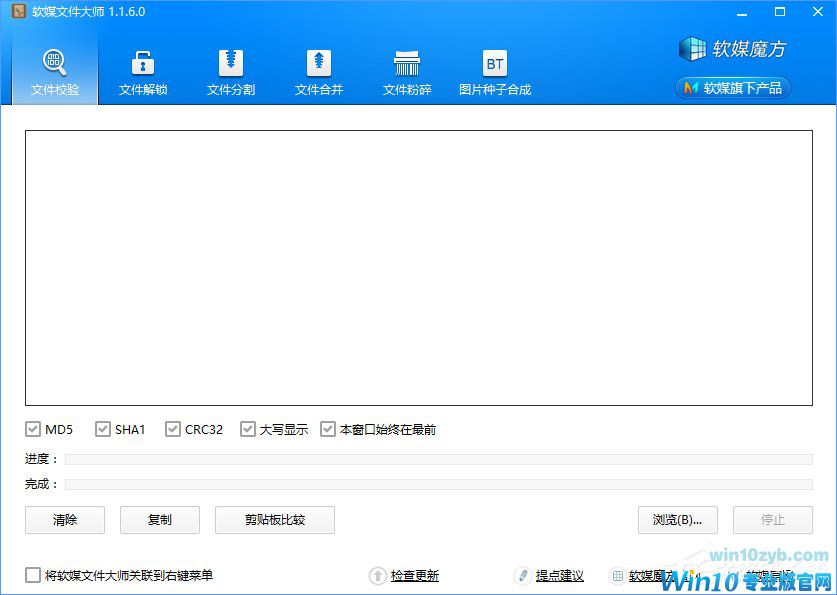Image resolution: width=837 pixels, height=595 pixels.
Task: Open the BT 图片种子合成 tool
Action: (494, 70)
